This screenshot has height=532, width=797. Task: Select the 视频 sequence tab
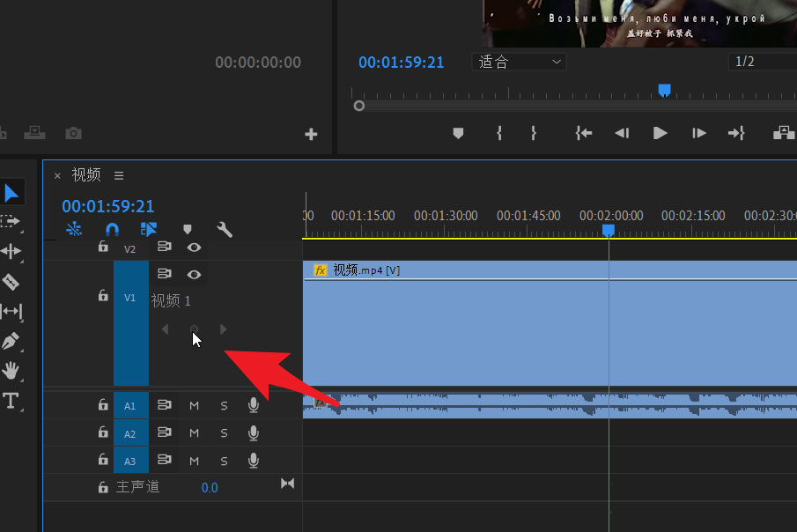pos(86,175)
